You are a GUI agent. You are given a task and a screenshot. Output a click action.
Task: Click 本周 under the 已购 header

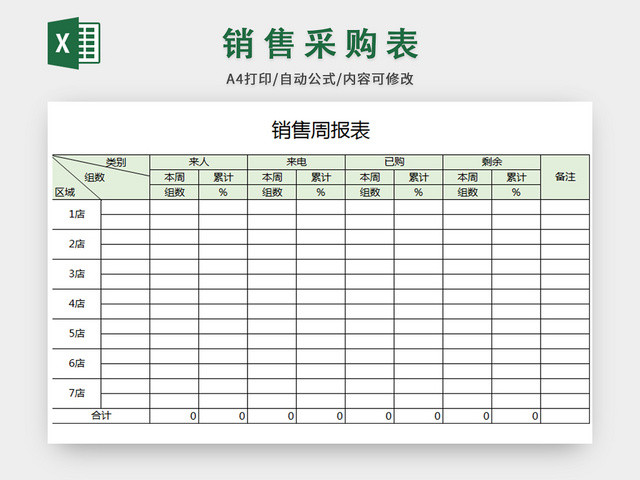click(x=370, y=177)
